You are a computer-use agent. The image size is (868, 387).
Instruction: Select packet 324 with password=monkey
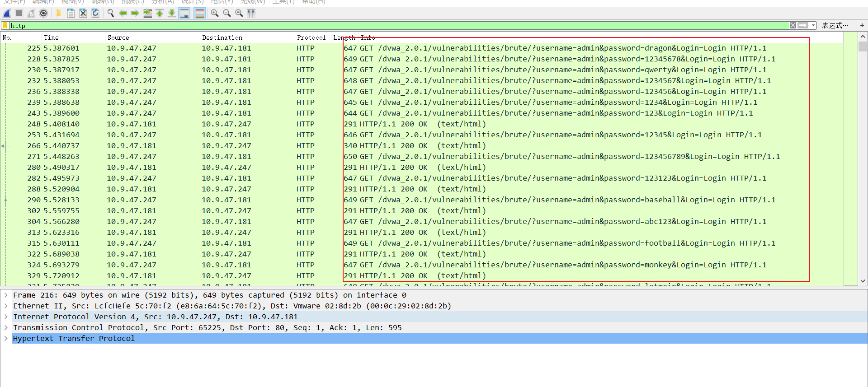(x=422, y=265)
